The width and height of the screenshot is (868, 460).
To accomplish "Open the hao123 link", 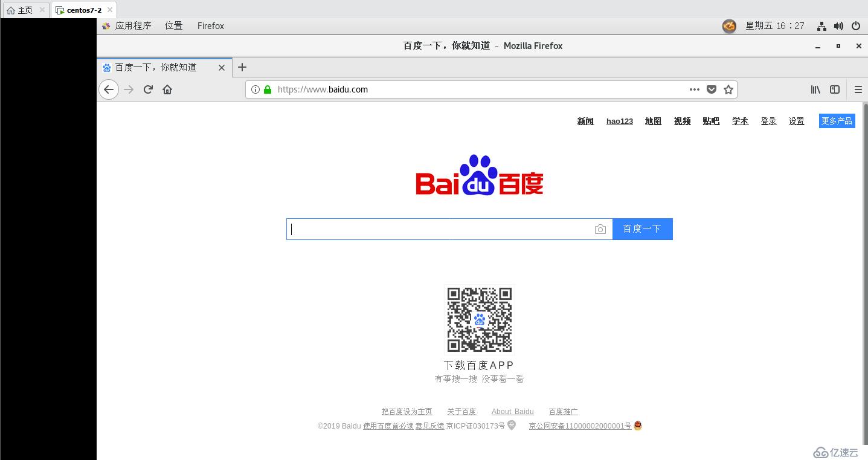I will click(620, 121).
